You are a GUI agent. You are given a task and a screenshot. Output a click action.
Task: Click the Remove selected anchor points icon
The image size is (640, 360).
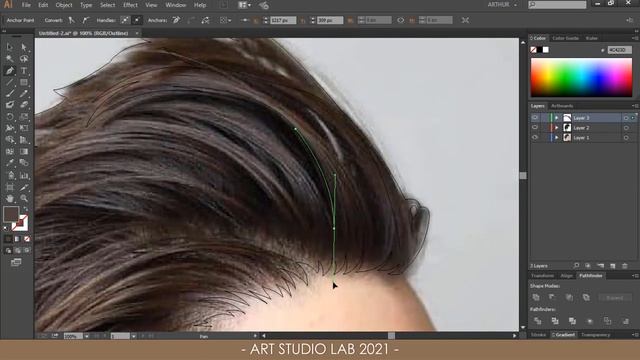point(176,20)
